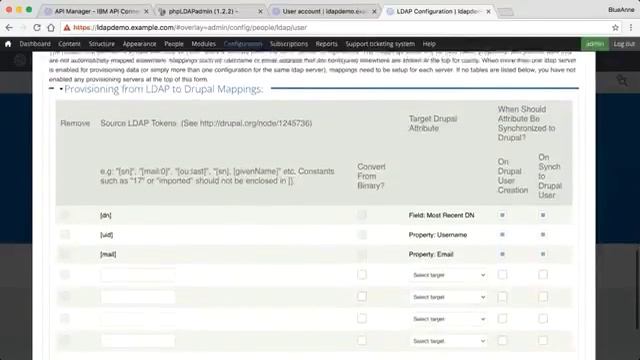
Task: Click the Field: Most Recent DN text
Action: (x=441, y=215)
